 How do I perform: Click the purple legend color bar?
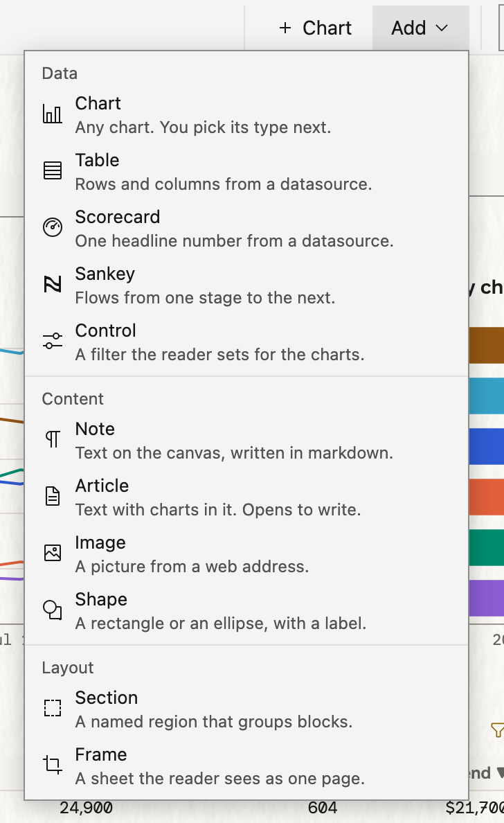486,598
